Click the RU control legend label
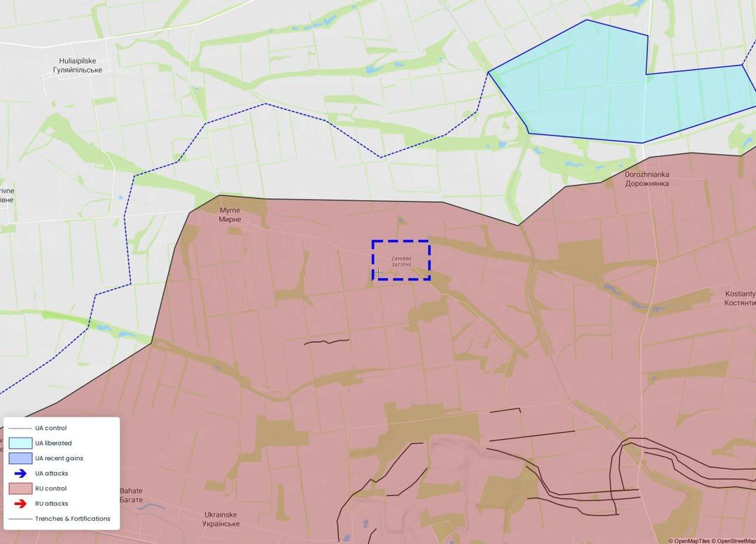The width and height of the screenshot is (756, 544). 50,489
